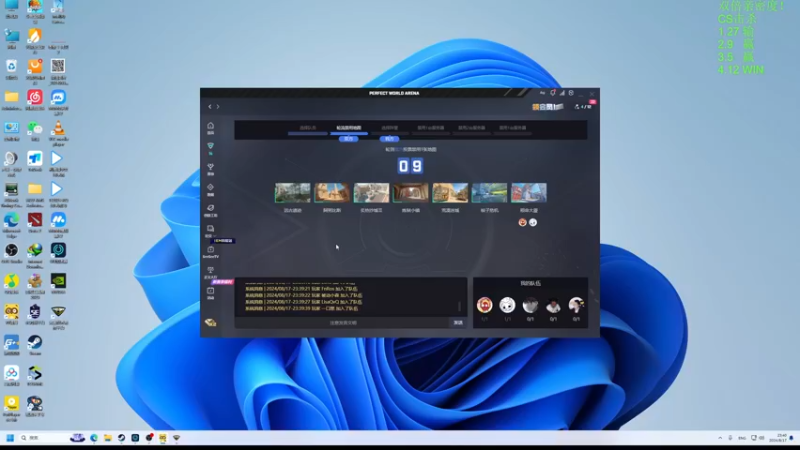Click the red-and-yellow team member avatar

pyautogui.click(x=485, y=305)
